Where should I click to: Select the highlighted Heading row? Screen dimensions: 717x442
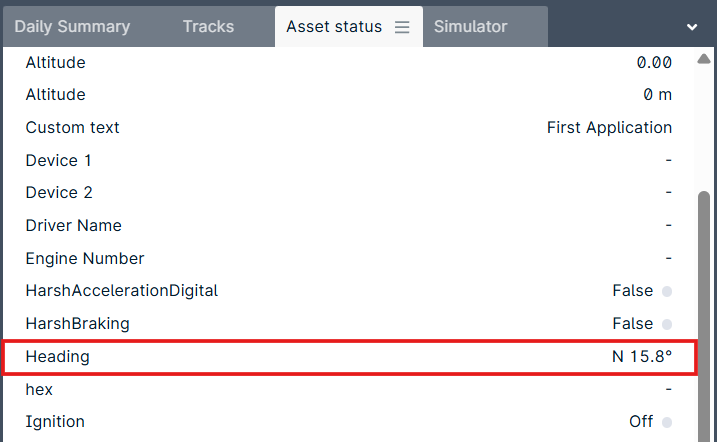(349, 357)
